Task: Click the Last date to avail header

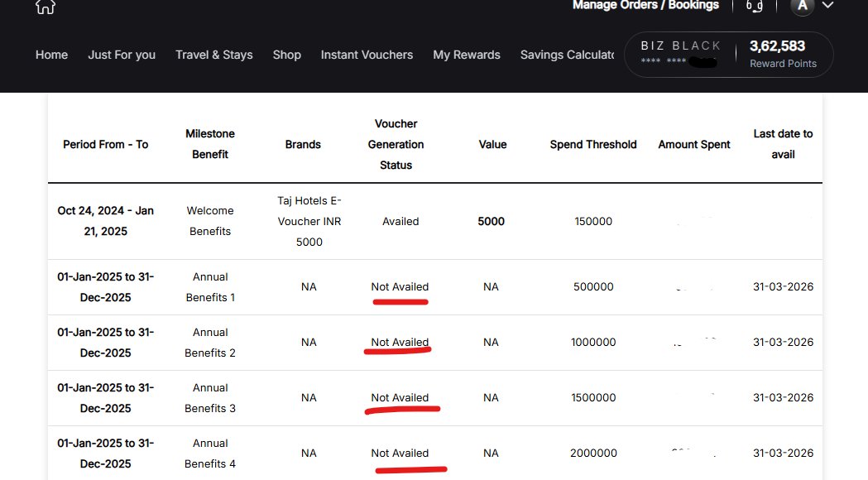Action: pyautogui.click(x=784, y=144)
